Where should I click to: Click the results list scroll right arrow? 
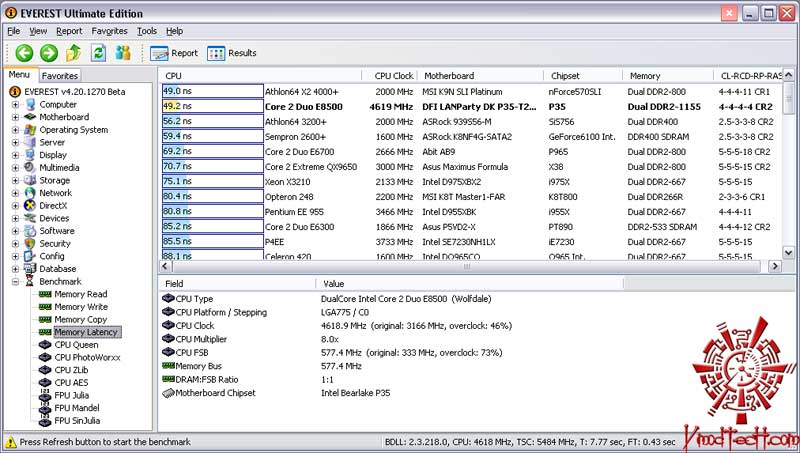(775, 266)
